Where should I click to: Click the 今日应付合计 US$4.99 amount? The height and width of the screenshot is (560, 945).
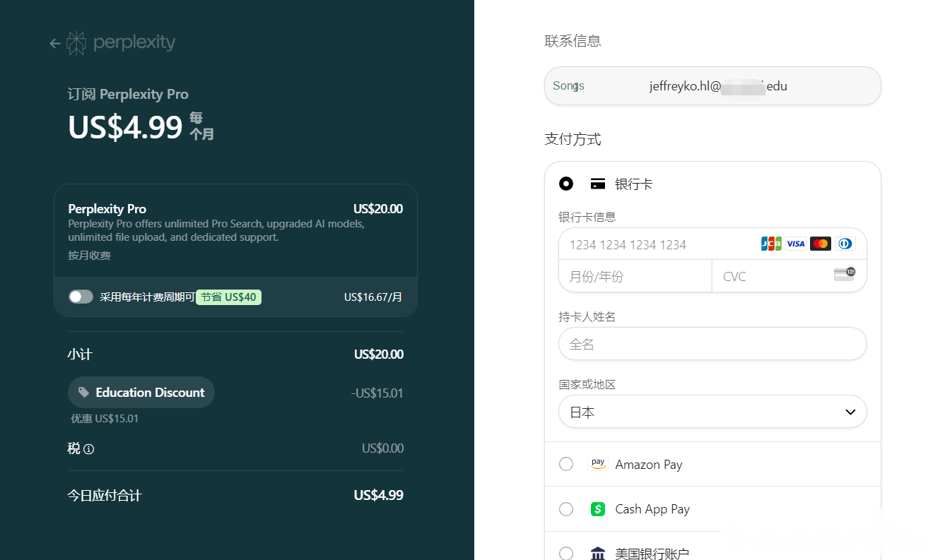(x=379, y=496)
